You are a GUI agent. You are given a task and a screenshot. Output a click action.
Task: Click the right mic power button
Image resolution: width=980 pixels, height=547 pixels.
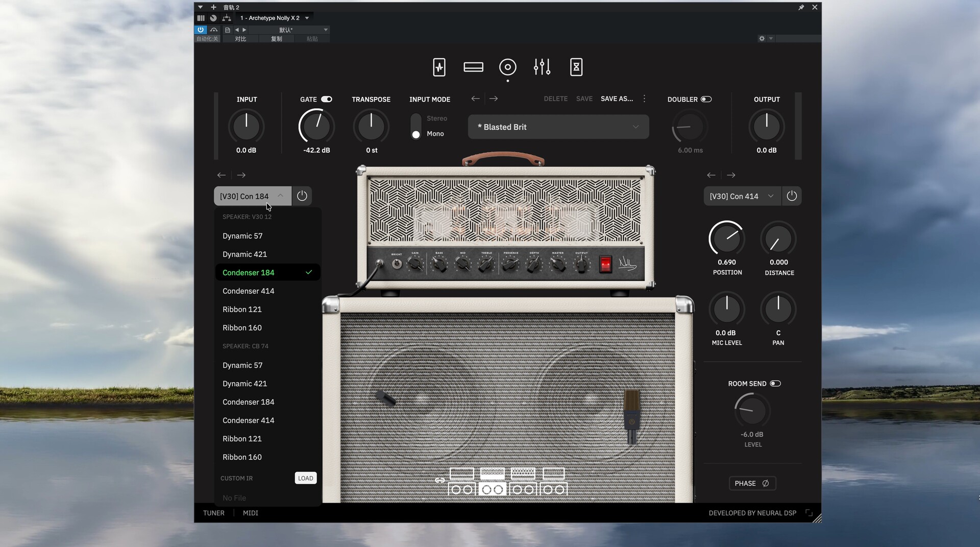click(x=791, y=196)
